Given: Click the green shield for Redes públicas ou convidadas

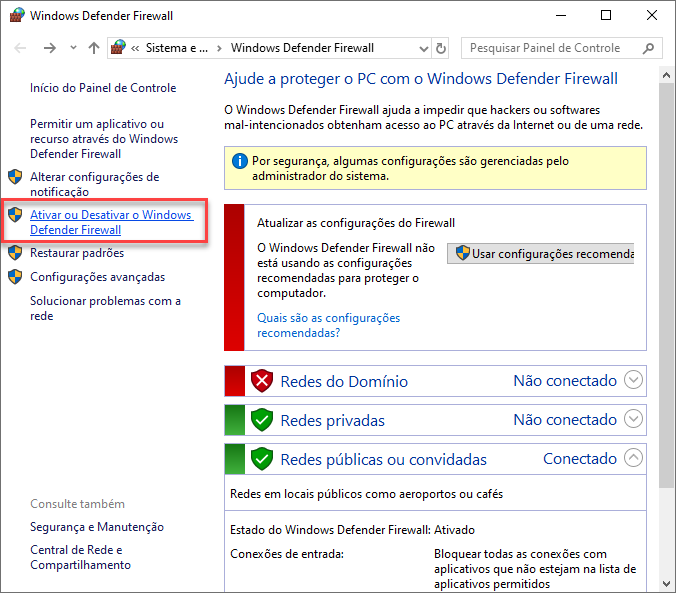Looking at the screenshot, I should pos(262,459).
